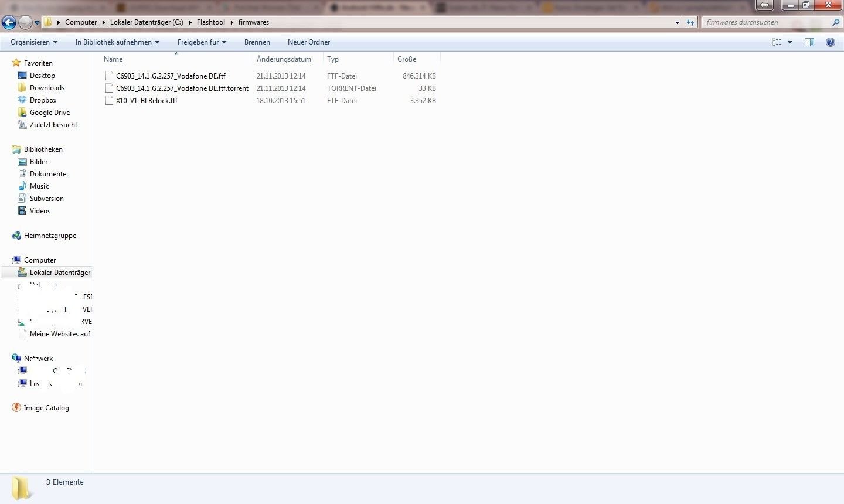This screenshot has height=504, width=844.
Task: Select file C6903_14.1.G.2.257_Vodafone DE.ftf.torrent
Action: pos(182,88)
